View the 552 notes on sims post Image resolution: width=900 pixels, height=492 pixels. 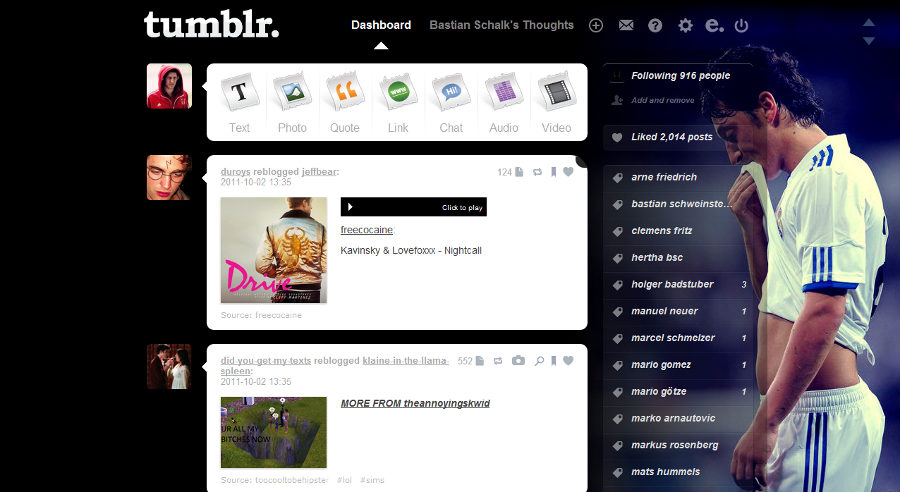point(471,361)
